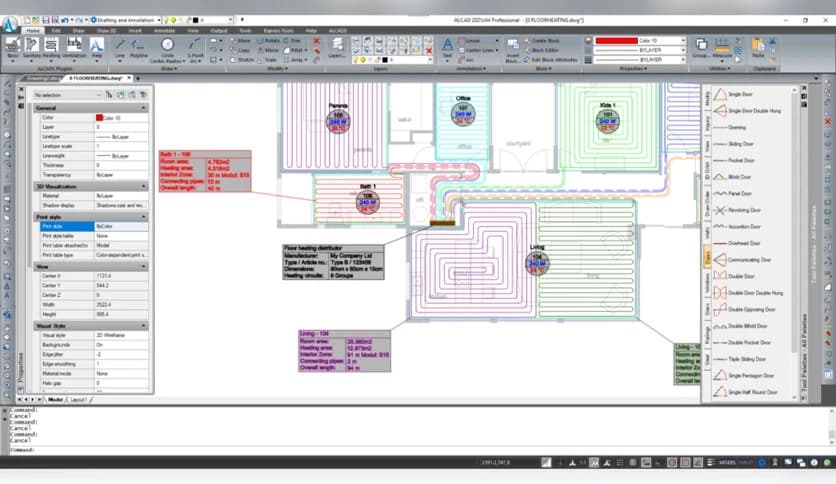The width and height of the screenshot is (836, 484).
Task: Click the Save icon in quick access toolbar
Action: point(45,20)
